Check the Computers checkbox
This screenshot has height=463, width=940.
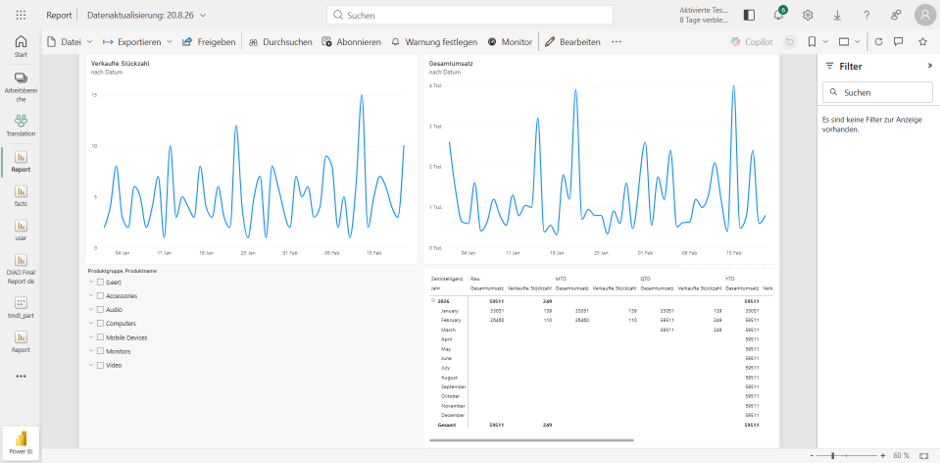[x=101, y=323]
